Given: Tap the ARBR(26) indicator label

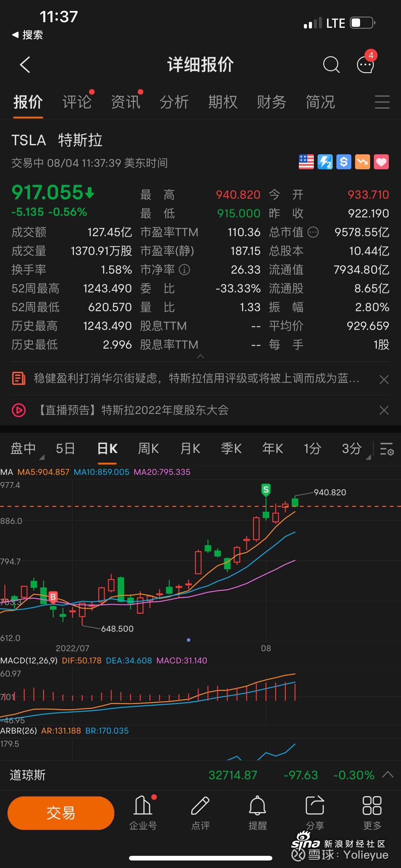Looking at the screenshot, I should (18, 731).
